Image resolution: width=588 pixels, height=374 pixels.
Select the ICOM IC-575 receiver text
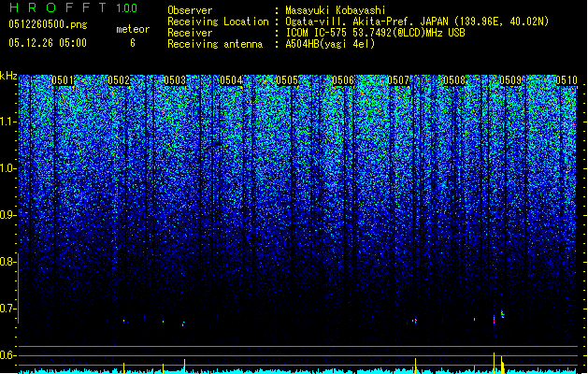tap(375, 33)
